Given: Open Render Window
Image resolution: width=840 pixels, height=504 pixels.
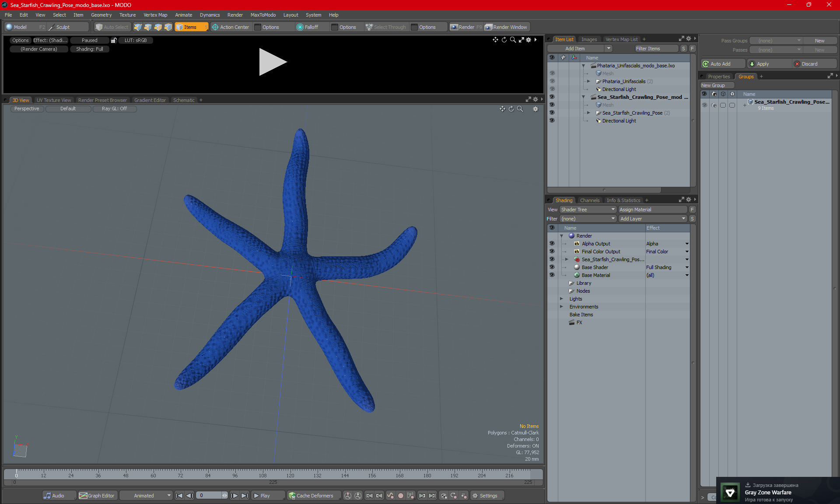Looking at the screenshot, I should point(506,27).
